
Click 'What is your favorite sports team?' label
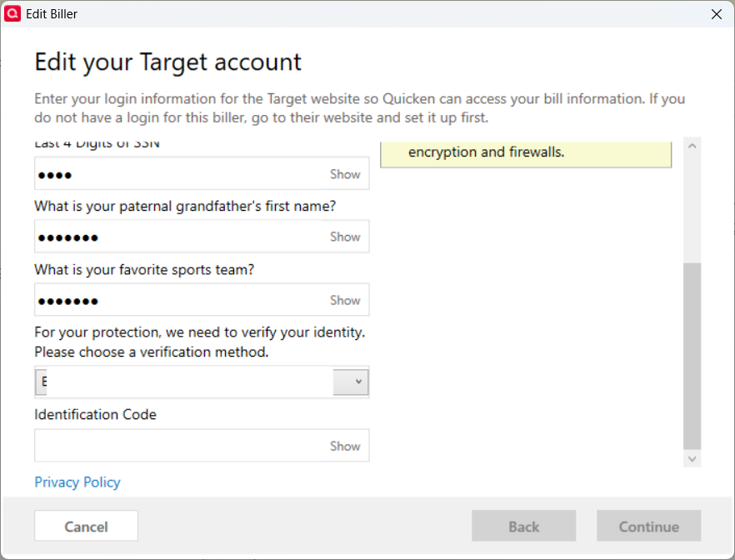[x=144, y=270]
